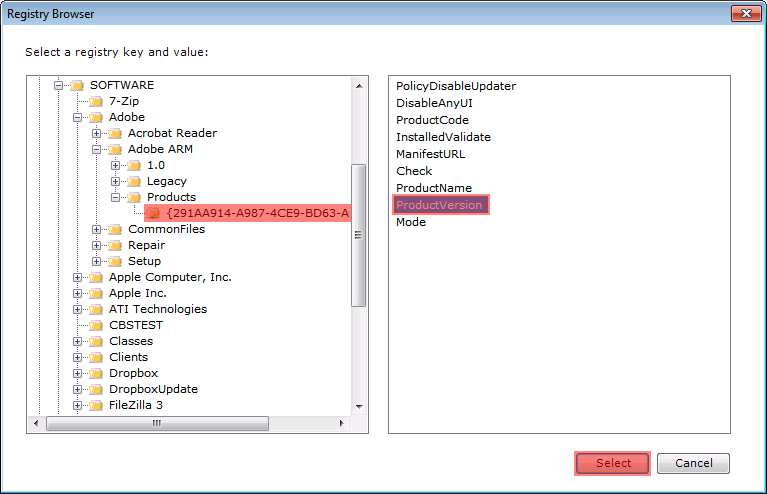Select the {291AA914-A987-4CE9-BD63 key

(x=258, y=213)
